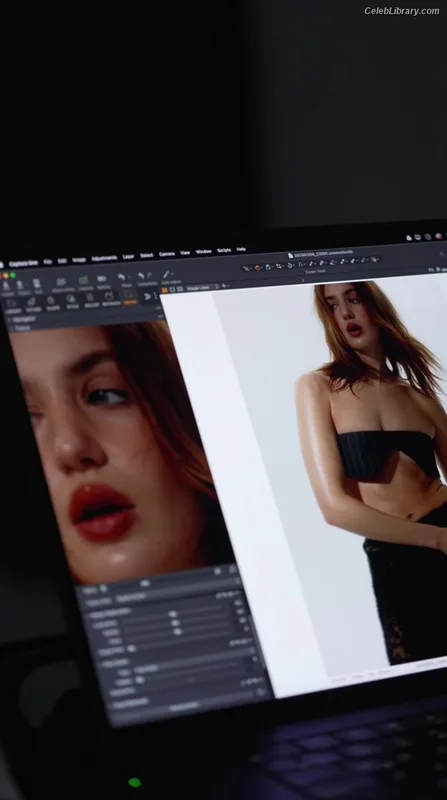Collapse the Navigator panel disclosure triangle

point(8,320)
